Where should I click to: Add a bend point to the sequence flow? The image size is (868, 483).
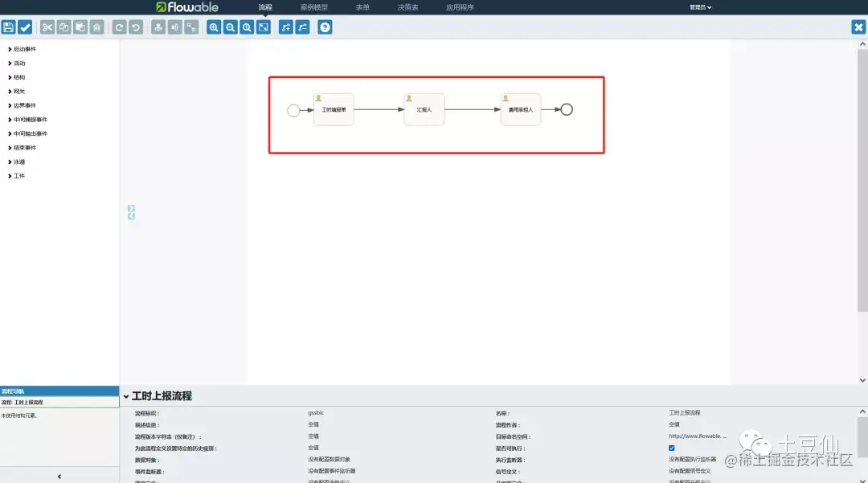coord(285,27)
